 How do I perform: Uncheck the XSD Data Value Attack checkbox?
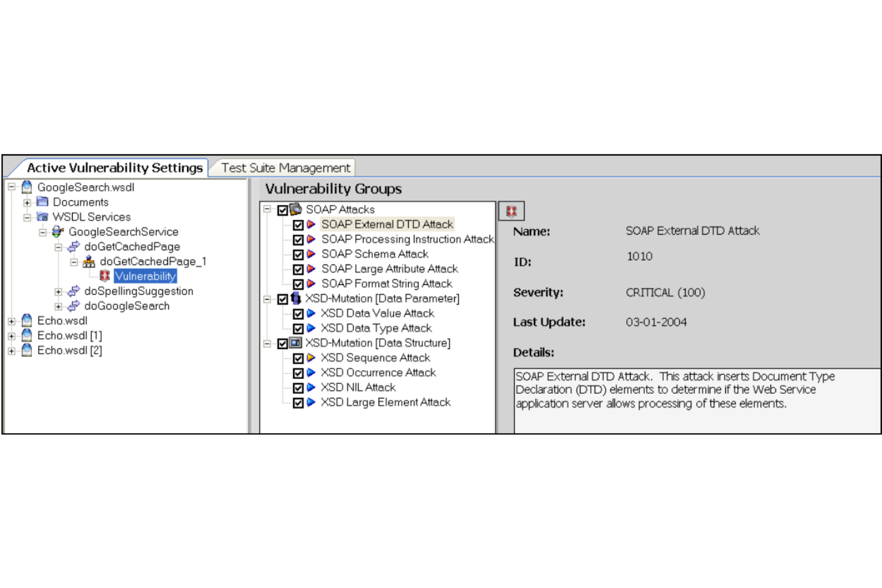[299, 314]
